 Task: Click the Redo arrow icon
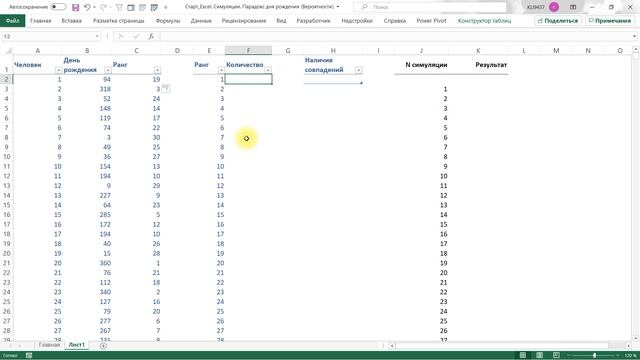click(103, 7)
